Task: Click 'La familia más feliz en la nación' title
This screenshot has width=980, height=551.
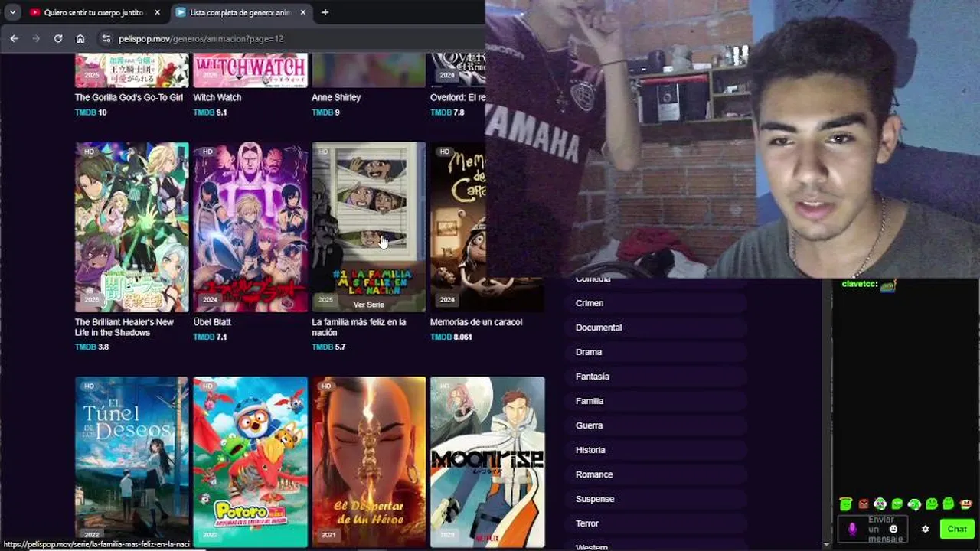Action: pyautogui.click(x=358, y=328)
